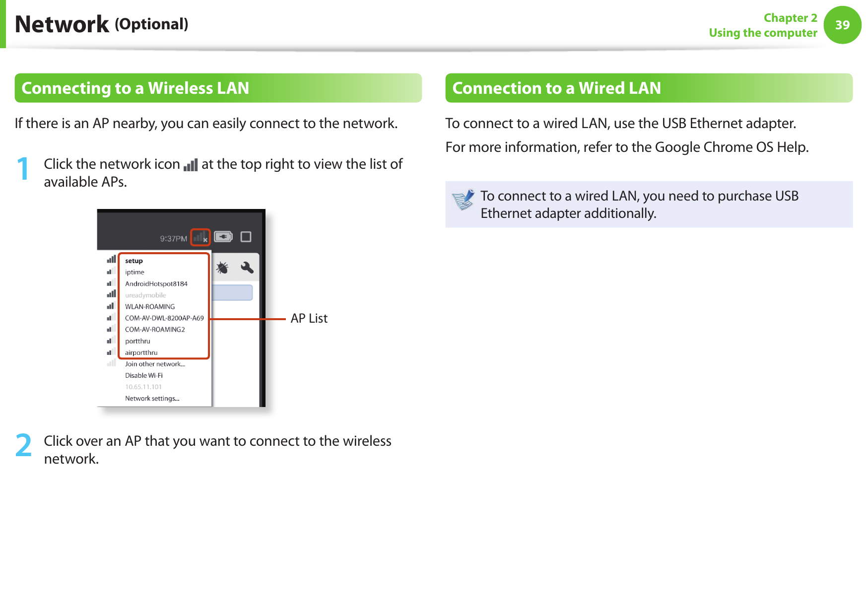Click the bug report icon

point(222,268)
